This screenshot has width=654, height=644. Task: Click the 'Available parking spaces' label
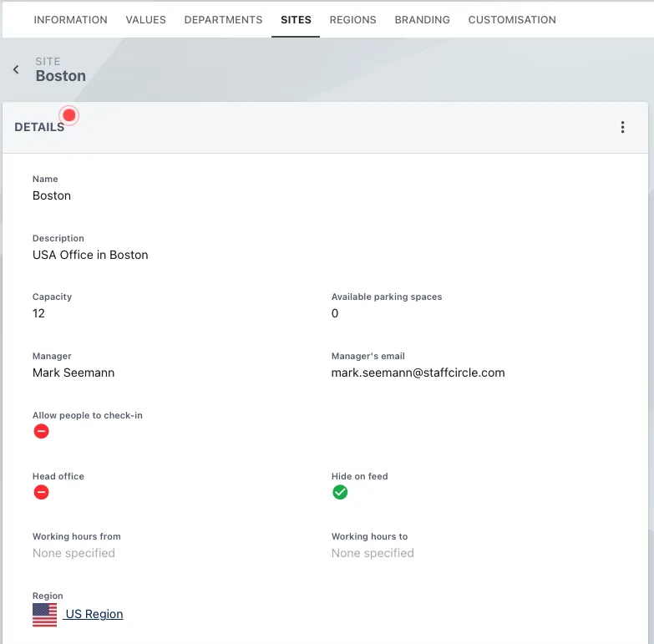(x=387, y=297)
